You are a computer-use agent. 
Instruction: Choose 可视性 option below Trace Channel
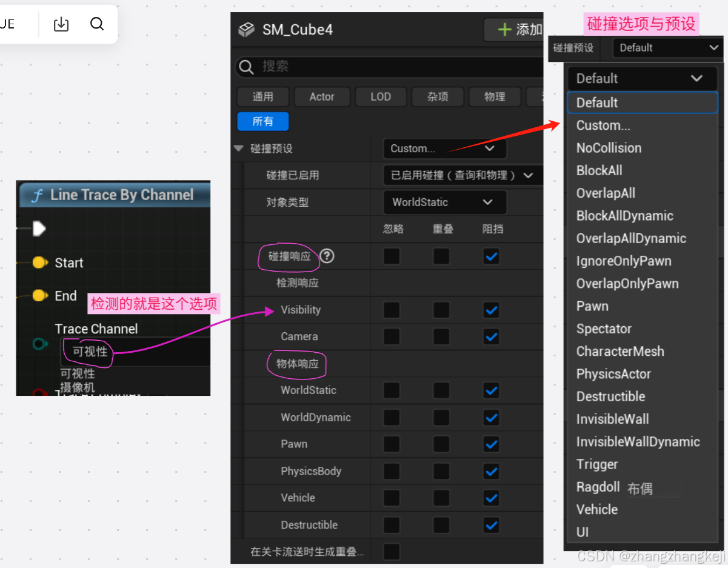click(x=78, y=374)
